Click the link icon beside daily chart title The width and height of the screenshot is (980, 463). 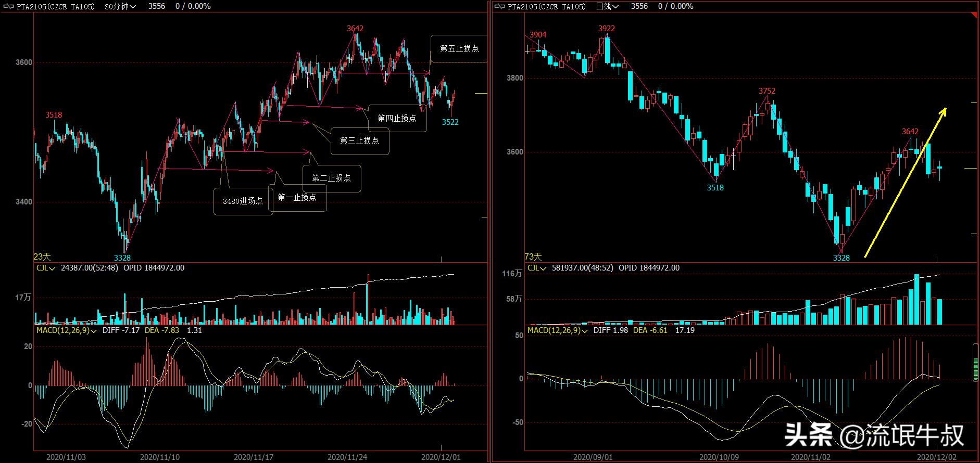click(499, 6)
